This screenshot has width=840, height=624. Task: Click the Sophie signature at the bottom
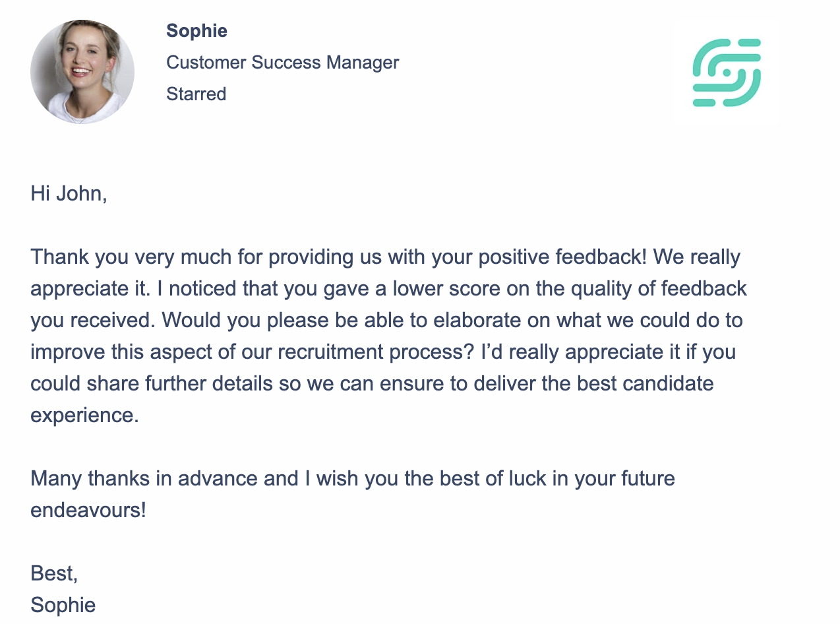click(x=63, y=605)
